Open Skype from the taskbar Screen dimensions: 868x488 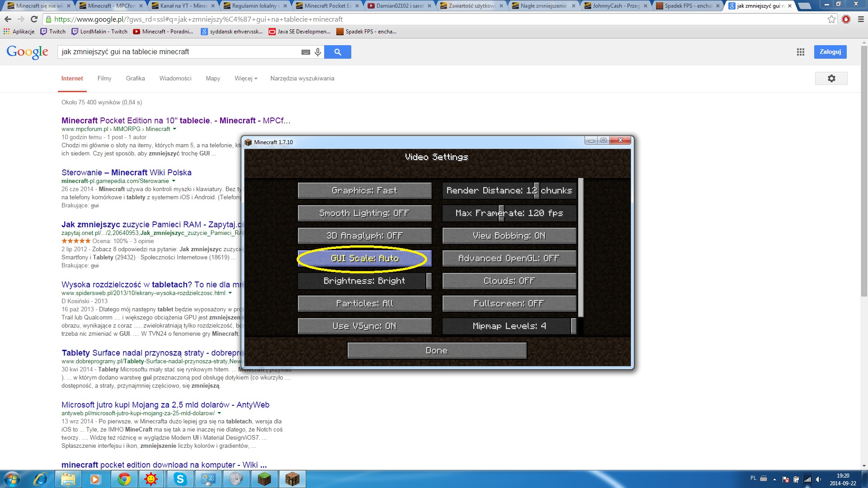(180, 479)
